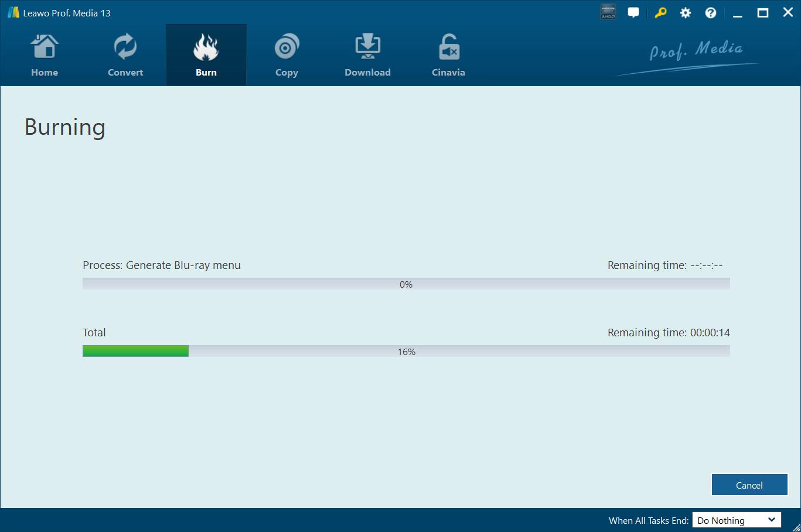Cancel the burning process
The width and height of the screenshot is (801, 532).
pyautogui.click(x=749, y=485)
